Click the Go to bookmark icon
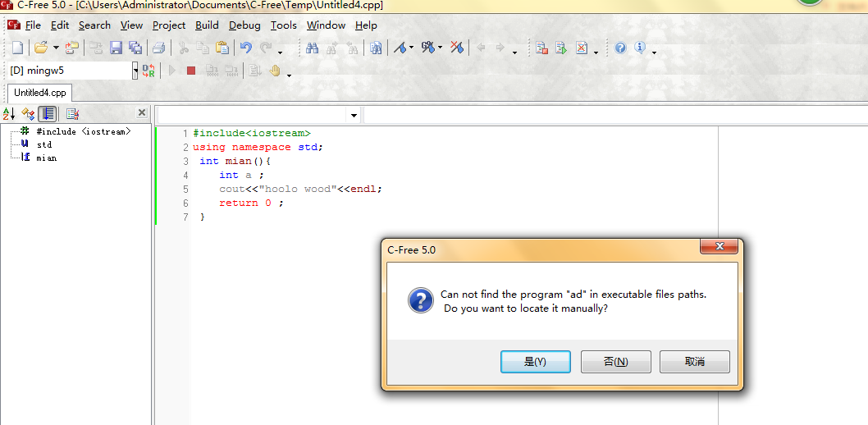This screenshot has height=425, width=868. (428, 48)
